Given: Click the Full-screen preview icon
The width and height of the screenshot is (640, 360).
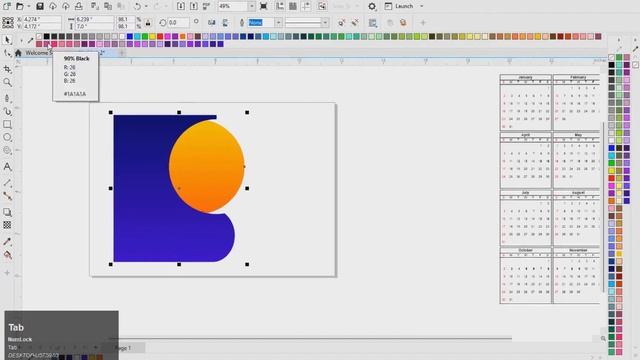Looking at the screenshot, I should tap(264, 6).
